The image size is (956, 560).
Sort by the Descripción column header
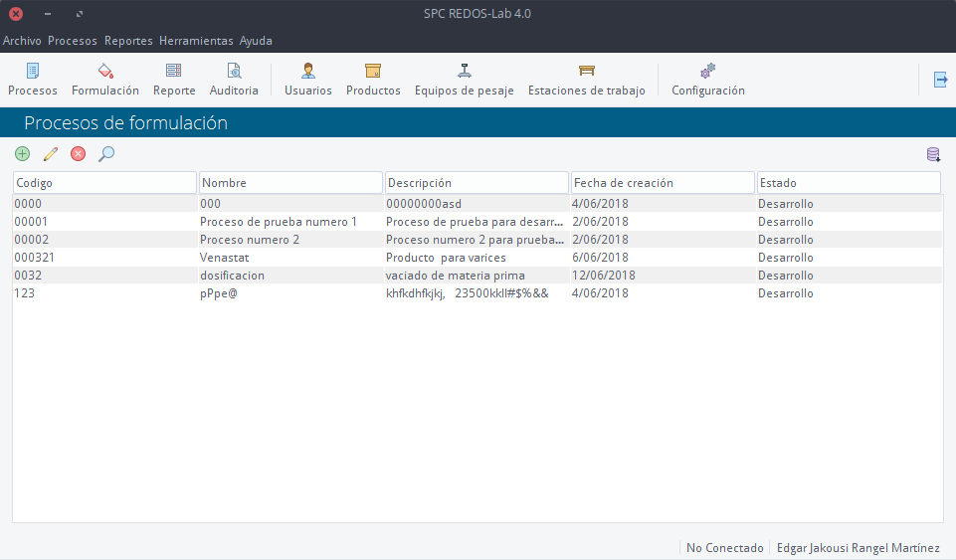[x=477, y=183]
